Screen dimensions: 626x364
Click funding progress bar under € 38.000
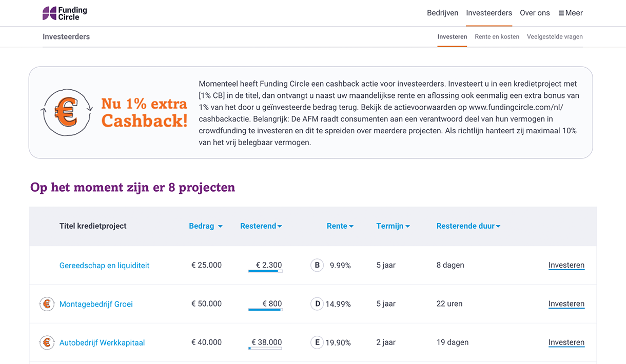click(x=265, y=349)
